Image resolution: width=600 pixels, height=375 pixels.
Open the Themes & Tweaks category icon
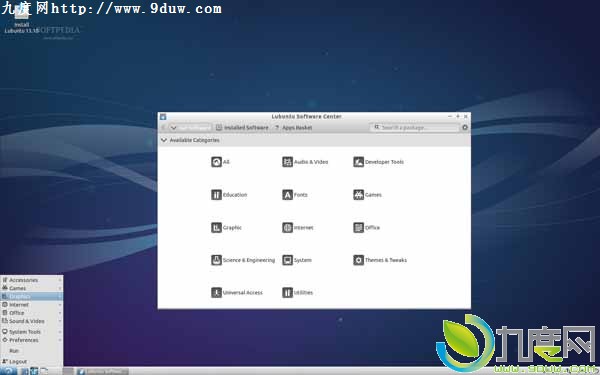pyautogui.click(x=358, y=260)
